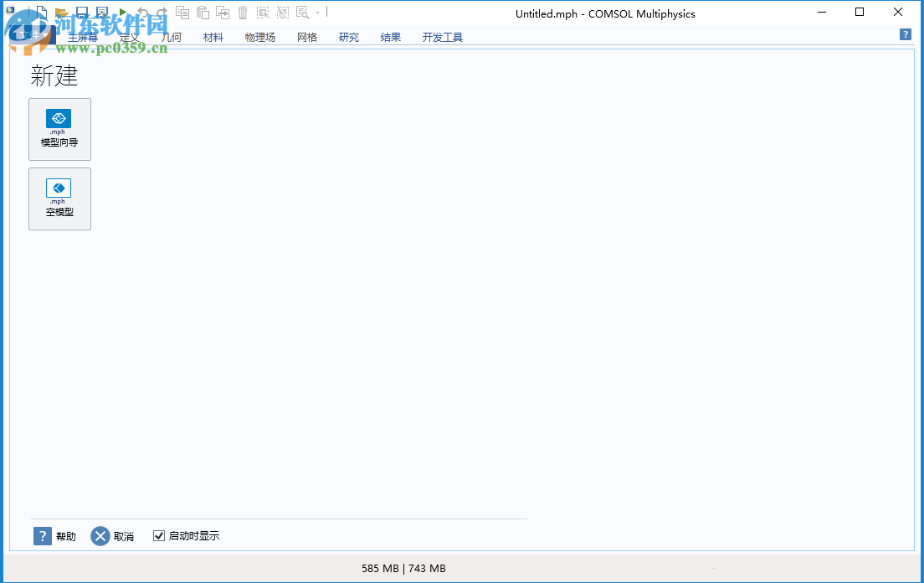The height and width of the screenshot is (583, 924).
Task: Start computation with the green Run arrow icon
Action: [x=121, y=13]
